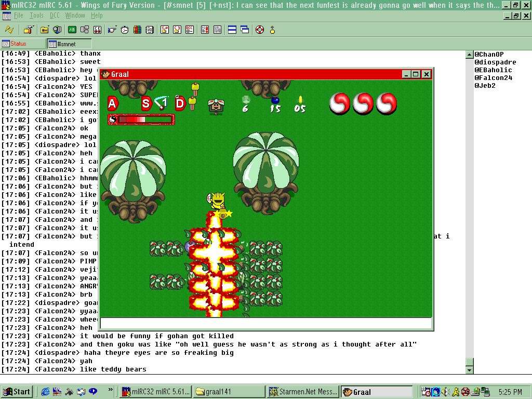Open the Colors dialog toolbar icon
Viewport: 532px width, 399px height.
[x=137, y=30]
